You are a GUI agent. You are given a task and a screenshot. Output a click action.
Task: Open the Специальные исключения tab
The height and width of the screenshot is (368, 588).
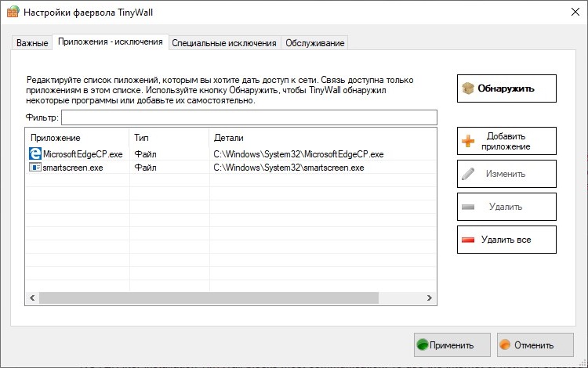(224, 43)
